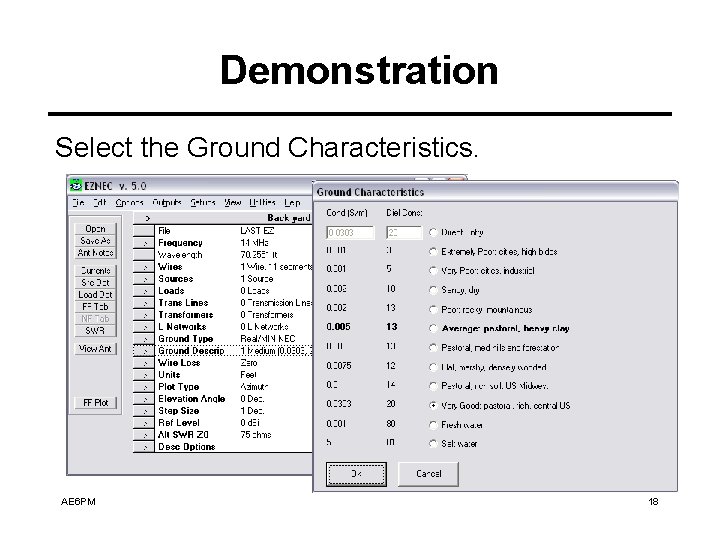Viewport: 720px width, 540px height.
Task: Open the Setups menu in EZNEC
Action: pyautogui.click(x=202, y=202)
